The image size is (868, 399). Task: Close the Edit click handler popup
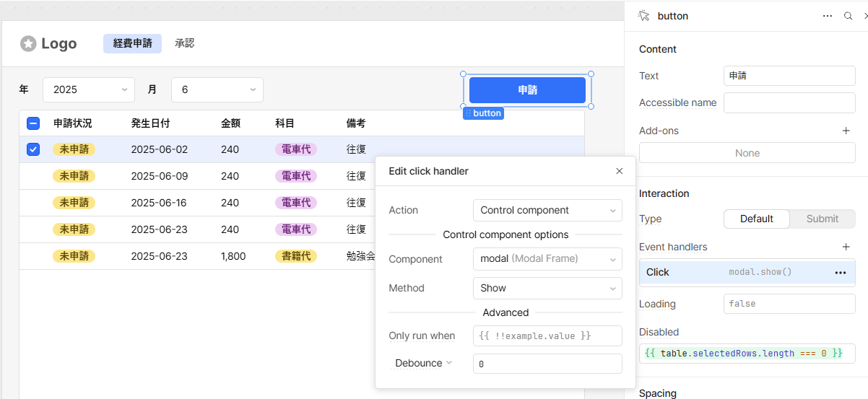coord(619,171)
